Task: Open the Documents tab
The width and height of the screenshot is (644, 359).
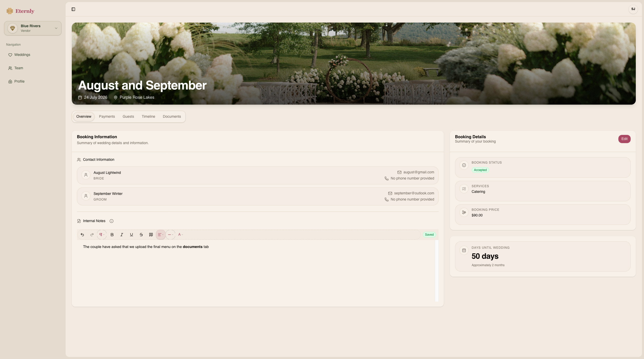Action: (172, 116)
